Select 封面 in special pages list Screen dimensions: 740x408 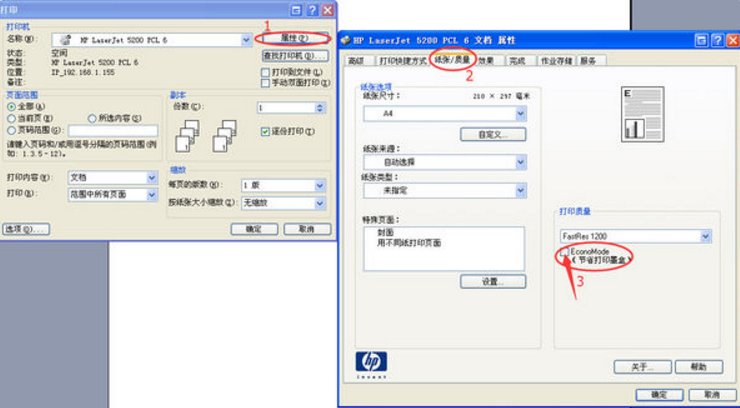[386, 233]
